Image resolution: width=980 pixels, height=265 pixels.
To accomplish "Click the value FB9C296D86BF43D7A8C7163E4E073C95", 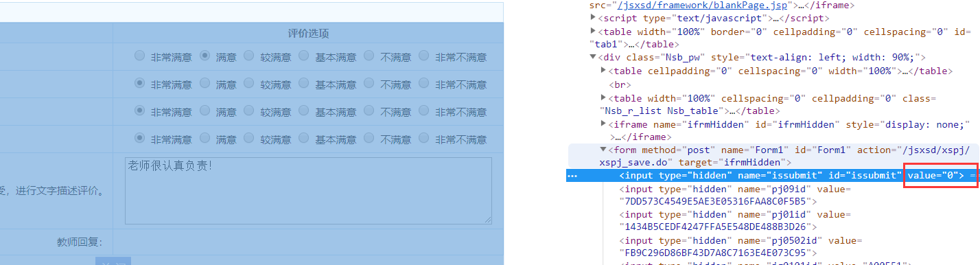I will point(715,254).
